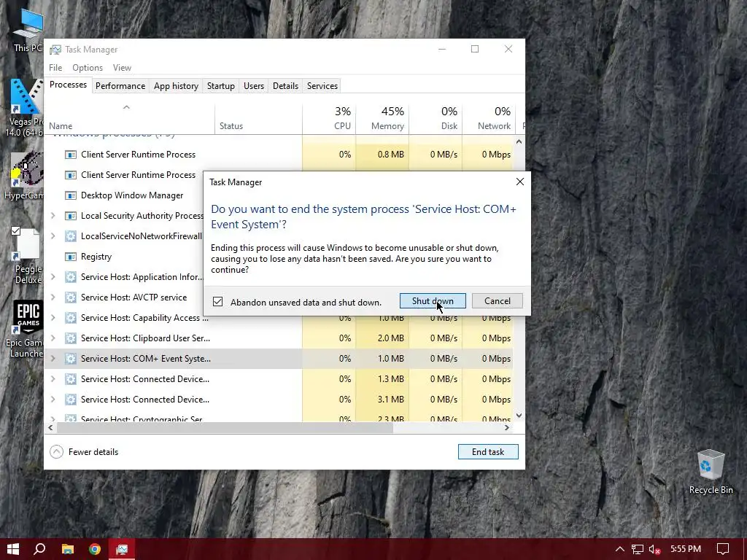Show hidden system tray icons
The height and width of the screenshot is (560, 747).
pos(620,549)
